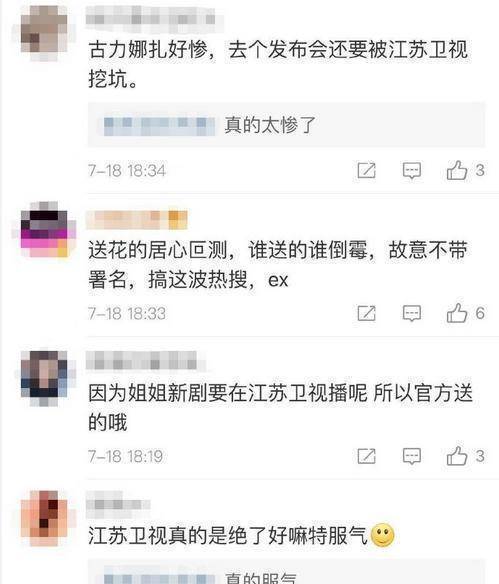Image resolution: width=499 pixels, height=584 pixels.
Task: Repost the 因为姐姐新剧 comment
Action: 366,456
